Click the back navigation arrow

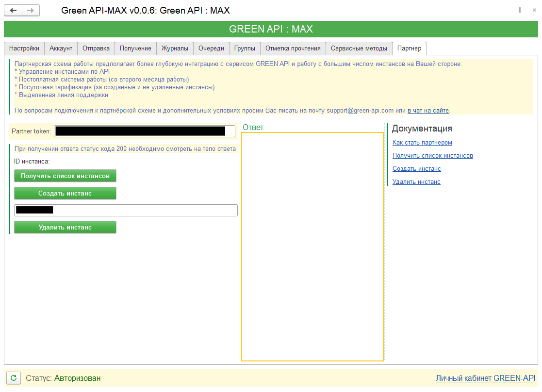13,11
